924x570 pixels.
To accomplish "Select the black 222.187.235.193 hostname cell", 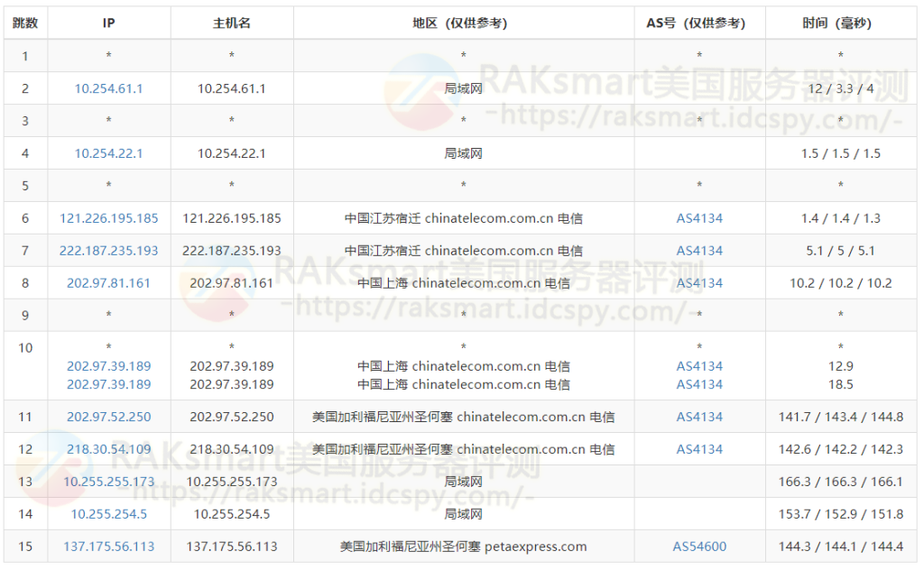I will pos(232,250).
